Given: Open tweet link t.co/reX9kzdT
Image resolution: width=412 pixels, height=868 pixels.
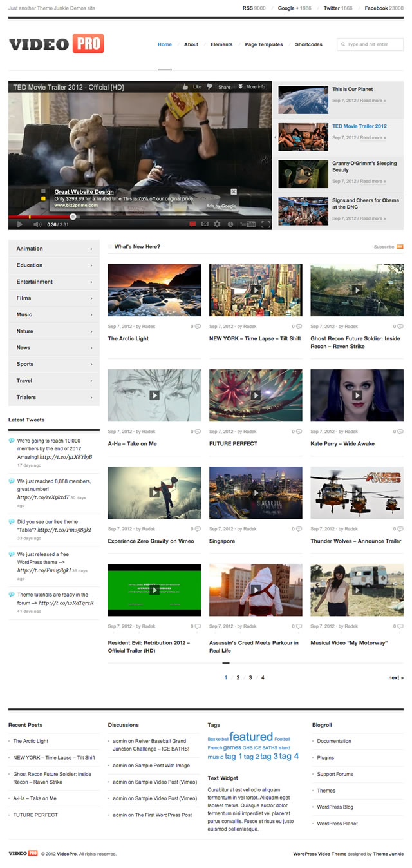Looking at the screenshot, I should pyautogui.click(x=43, y=497).
